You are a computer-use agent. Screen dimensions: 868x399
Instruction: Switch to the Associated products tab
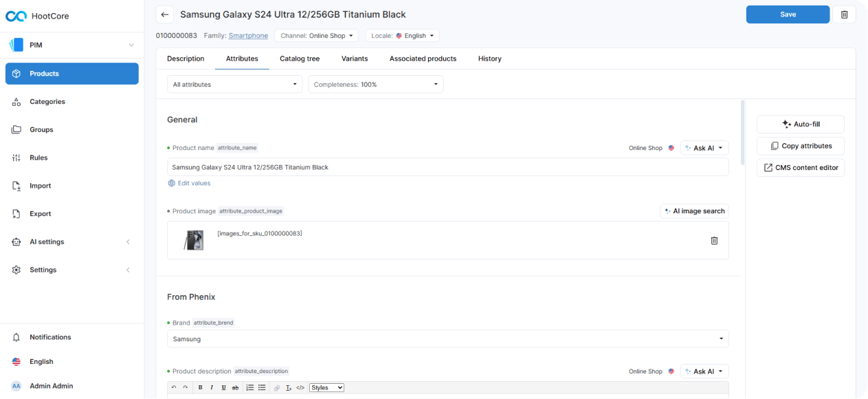tap(423, 58)
